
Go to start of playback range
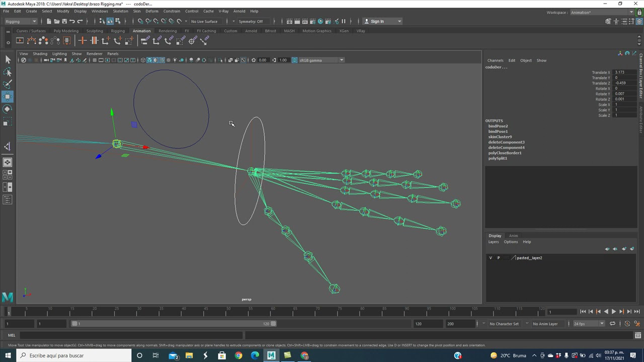583,312
